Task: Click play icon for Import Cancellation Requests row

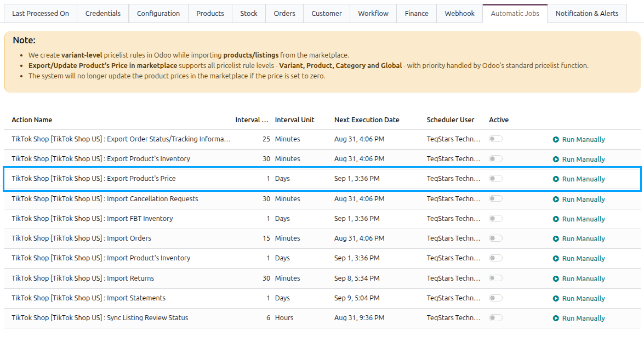Action: tap(556, 199)
